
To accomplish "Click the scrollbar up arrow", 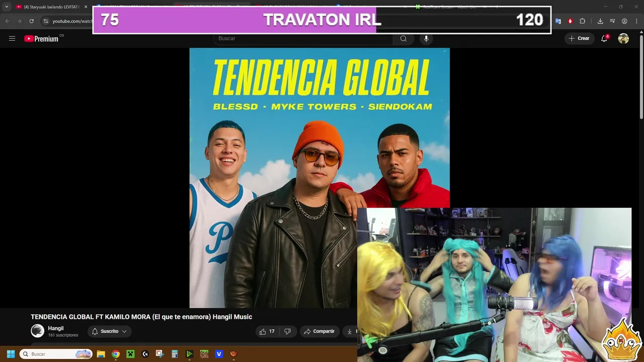I will (641, 33).
